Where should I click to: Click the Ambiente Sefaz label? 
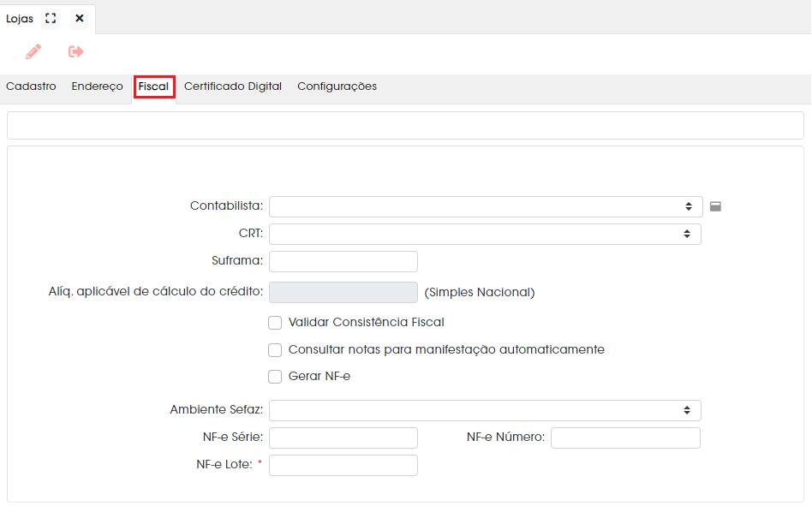coord(217,410)
